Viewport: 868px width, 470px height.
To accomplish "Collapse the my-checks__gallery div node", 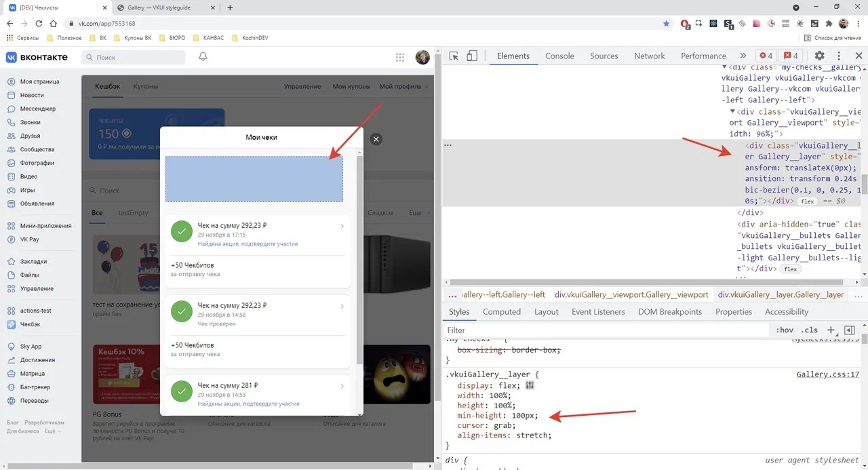I will pos(724,67).
